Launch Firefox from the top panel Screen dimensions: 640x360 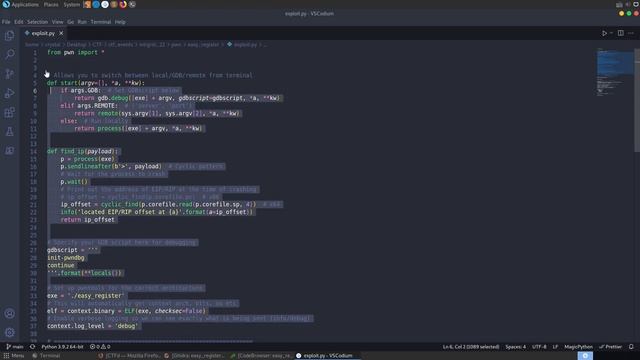123,4
